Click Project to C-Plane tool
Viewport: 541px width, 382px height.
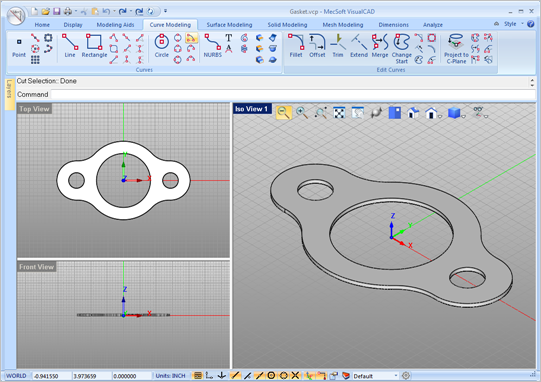pos(456,48)
